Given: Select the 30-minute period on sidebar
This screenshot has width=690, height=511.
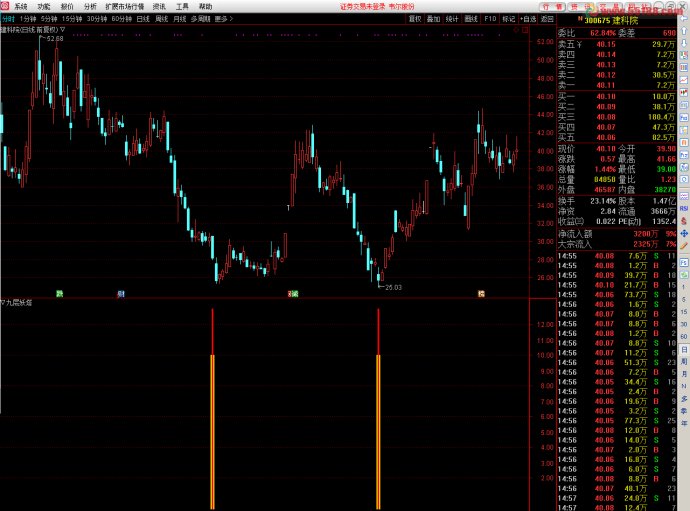Looking at the screenshot, I should click(684, 324).
